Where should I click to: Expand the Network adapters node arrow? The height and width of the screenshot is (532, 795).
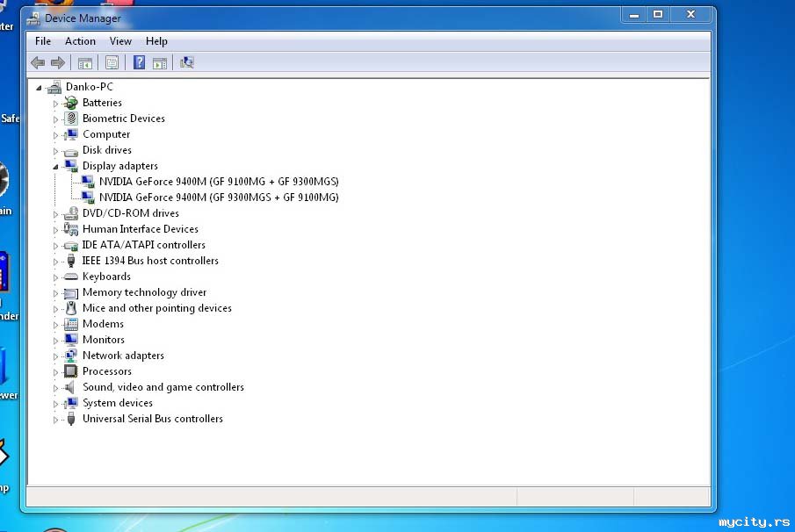coord(55,356)
